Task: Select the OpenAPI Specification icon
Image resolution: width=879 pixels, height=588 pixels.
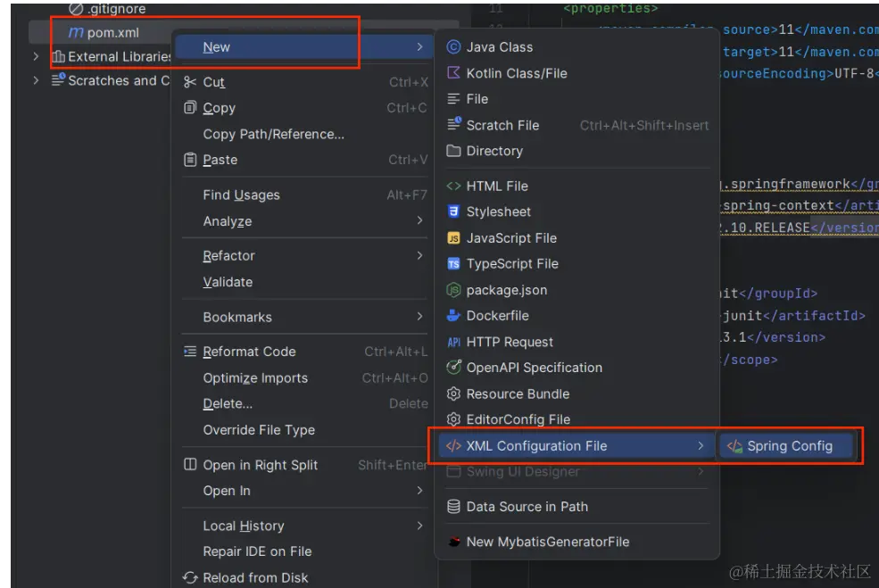Action: (453, 367)
